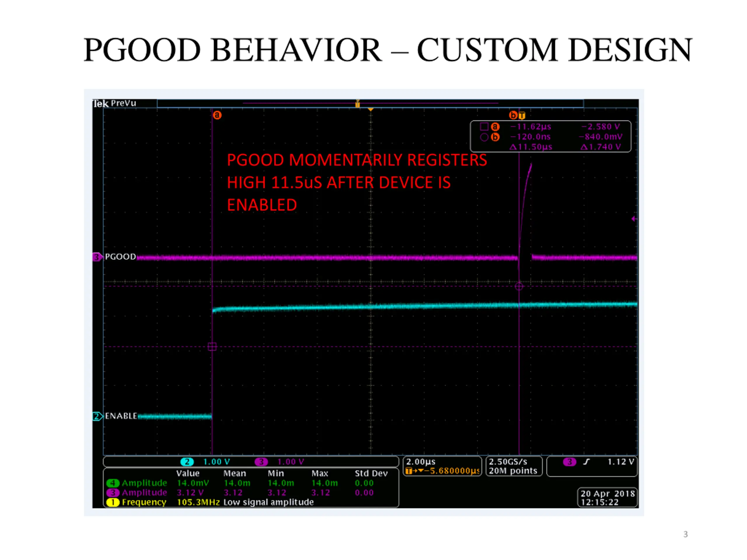Viewport: 747px width, 560px height.
Task: Click green channel 4 Amplitude measurement badge
Action: point(113,483)
